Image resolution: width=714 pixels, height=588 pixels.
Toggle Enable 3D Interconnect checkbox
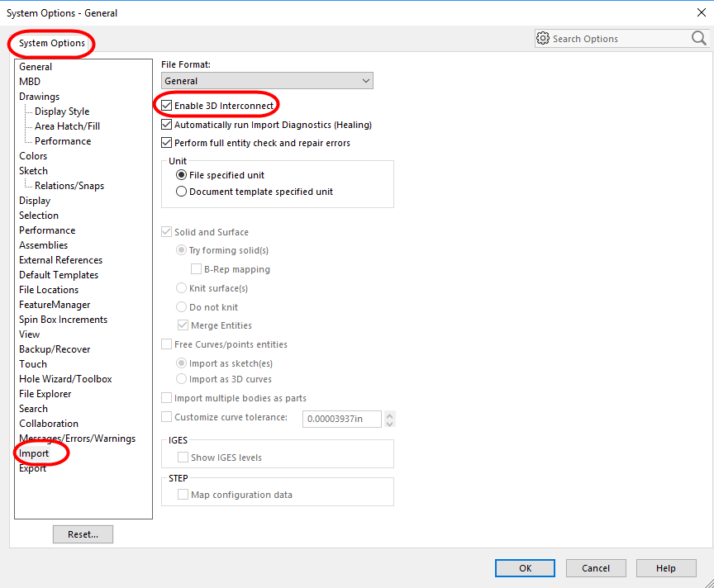(167, 106)
